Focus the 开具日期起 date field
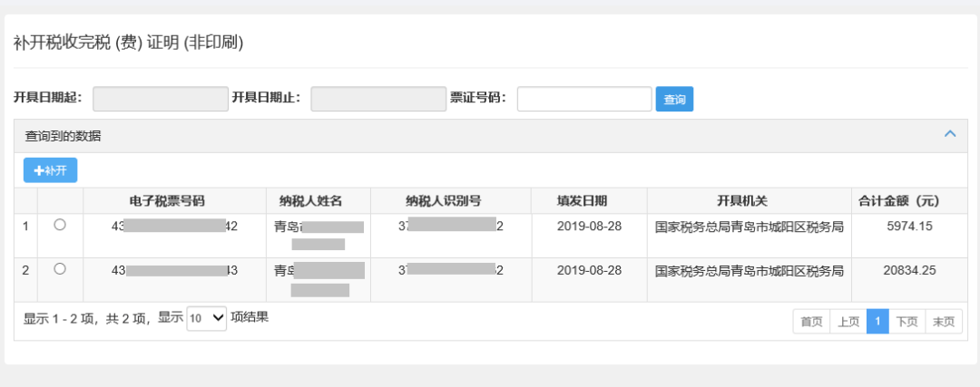This screenshot has width=980, height=387. pyautogui.click(x=161, y=100)
